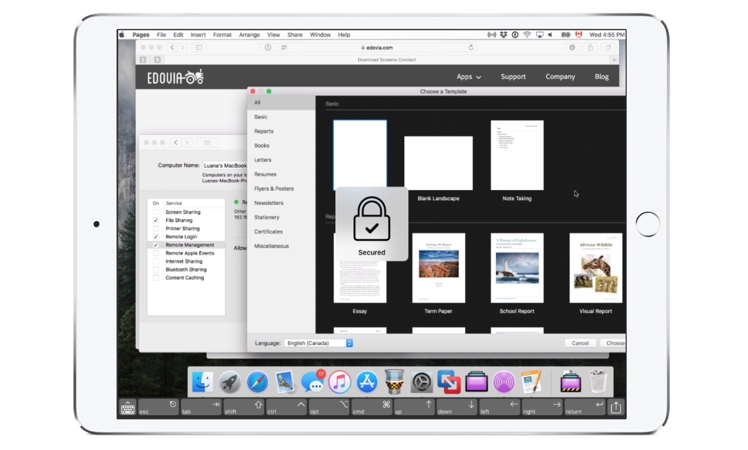748x450 pixels.
Task: Open the Language dropdown English (Canada)
Action: [319, 343]
